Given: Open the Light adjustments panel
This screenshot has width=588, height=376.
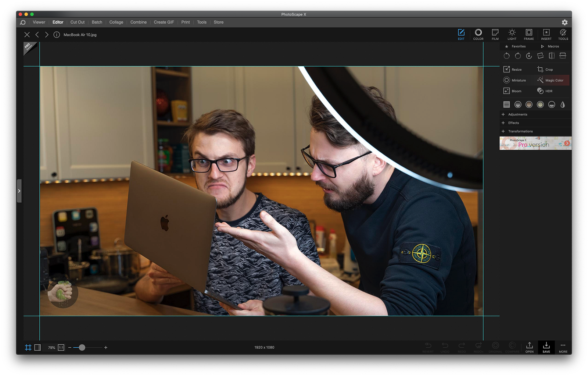Looking at the screenshot, I should (512, 34).
